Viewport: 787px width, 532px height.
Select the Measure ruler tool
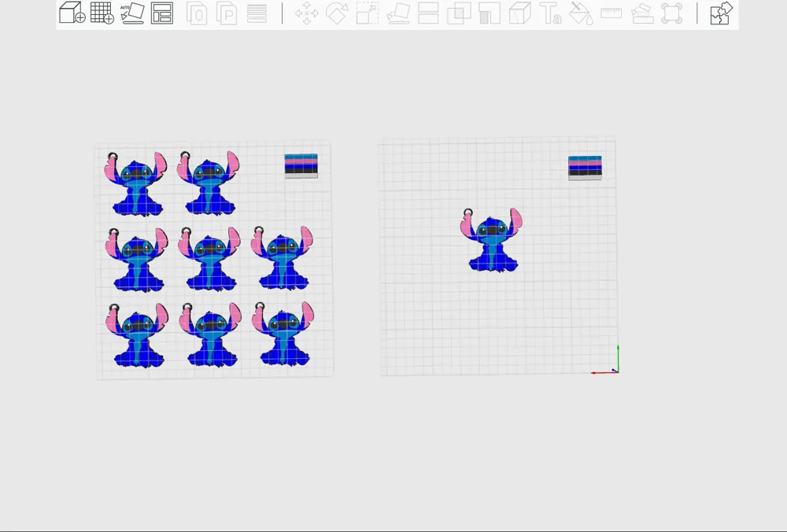[611, 13]
